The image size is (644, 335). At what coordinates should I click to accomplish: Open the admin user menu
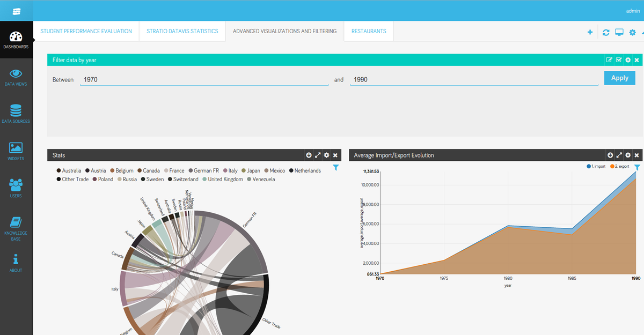click(632, 11)
